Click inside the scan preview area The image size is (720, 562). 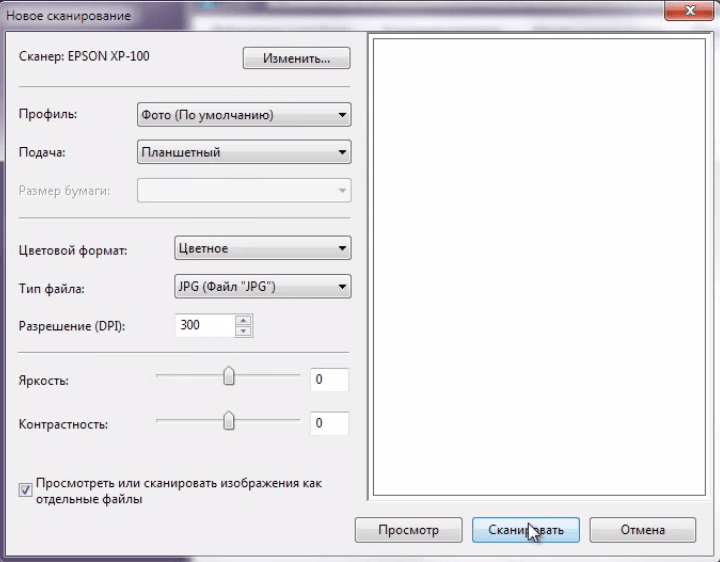coord(539,267)
